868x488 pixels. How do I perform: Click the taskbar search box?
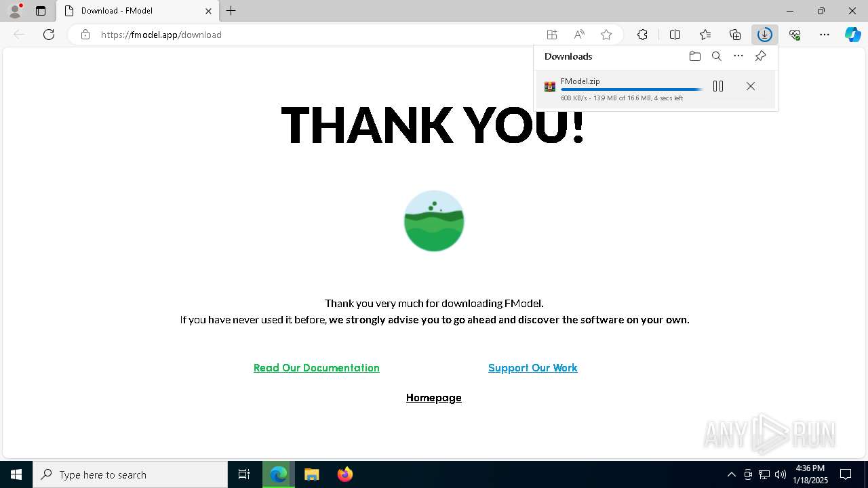coord(130,474)
